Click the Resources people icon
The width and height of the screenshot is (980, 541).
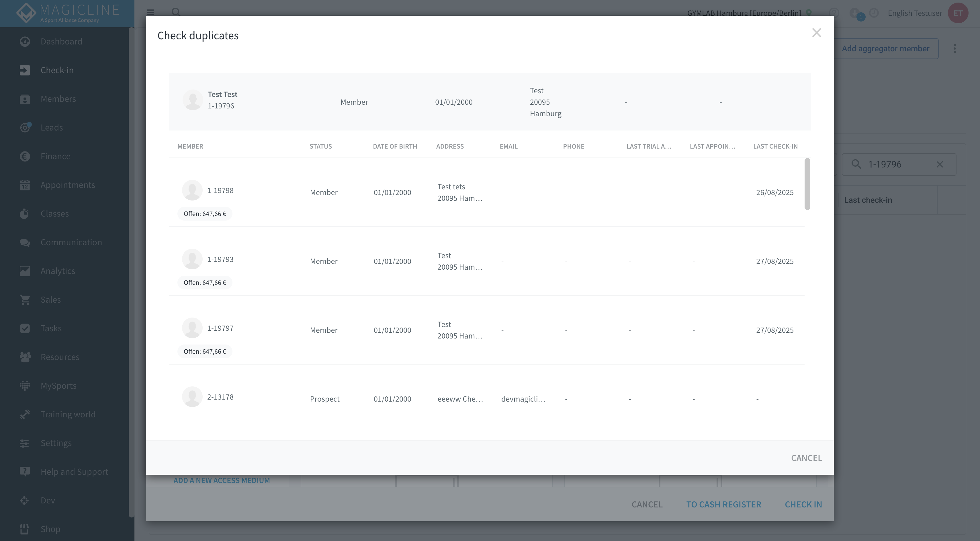25,357
